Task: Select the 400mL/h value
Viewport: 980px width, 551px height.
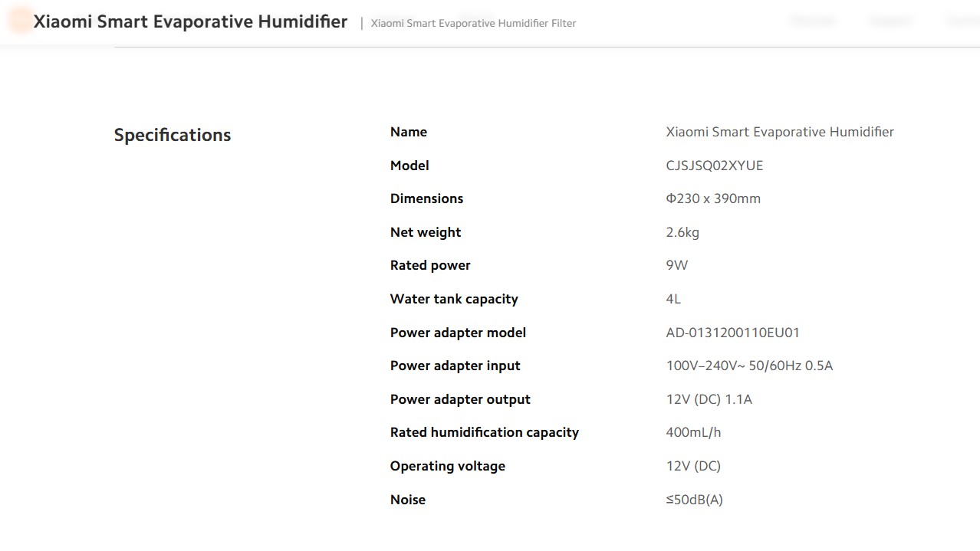Action: pos(694,432)
